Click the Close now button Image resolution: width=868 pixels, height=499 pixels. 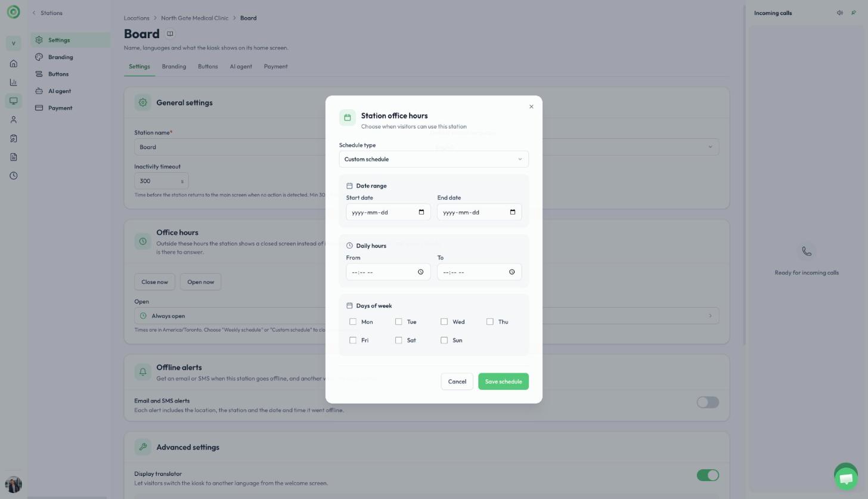tap(154, 282)
